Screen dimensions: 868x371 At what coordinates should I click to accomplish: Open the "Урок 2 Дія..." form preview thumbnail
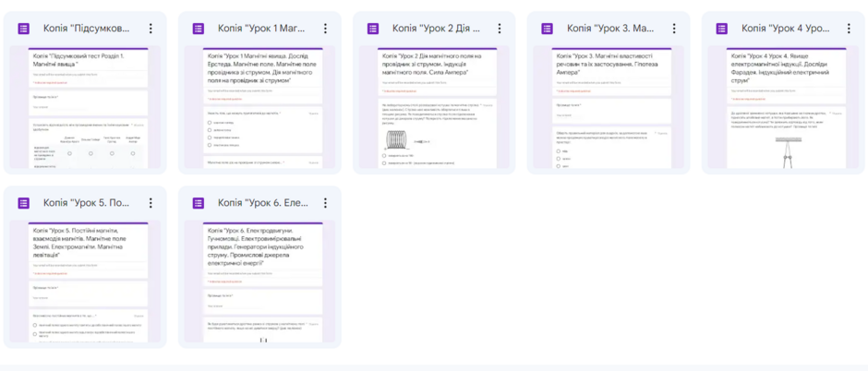click(434, 107)
